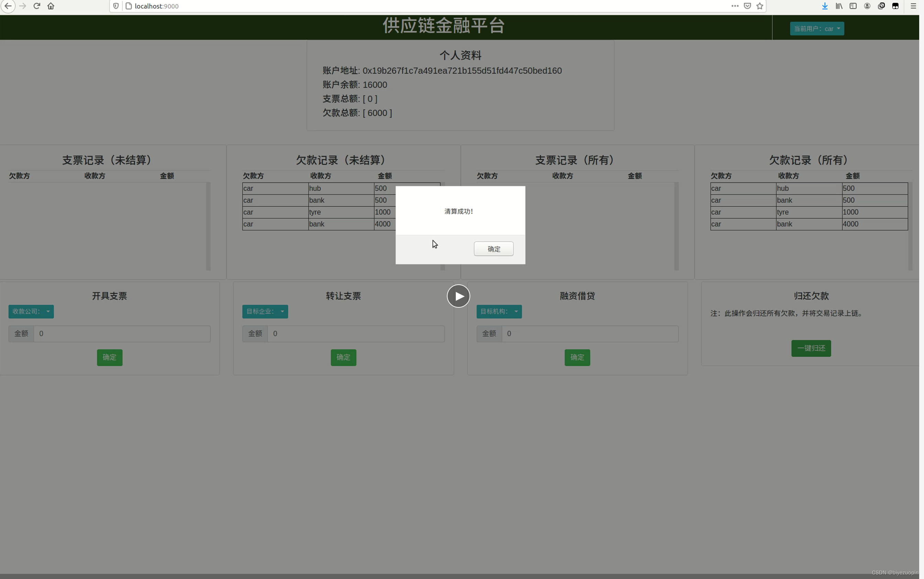
Task: Click 确定 under 转让支票
Action: point(343,357)
